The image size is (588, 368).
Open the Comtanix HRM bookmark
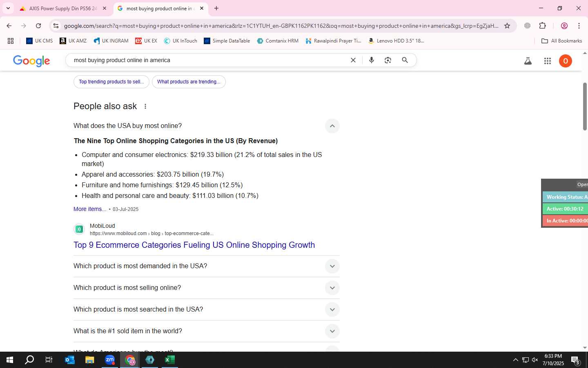pos(278,41)
